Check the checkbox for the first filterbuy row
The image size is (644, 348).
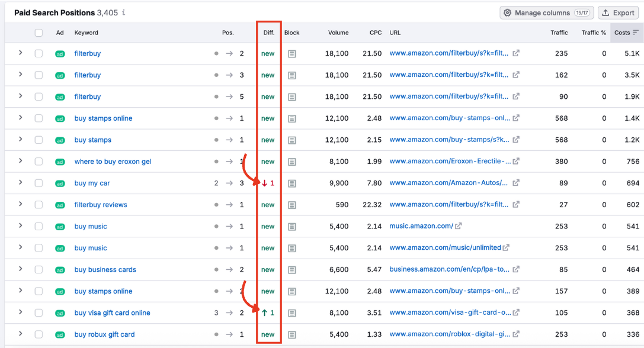point(39,53)
